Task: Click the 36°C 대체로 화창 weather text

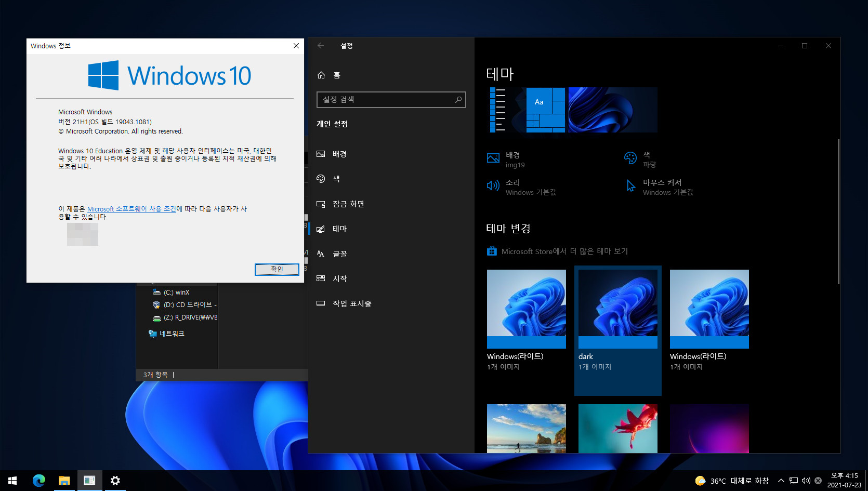Action: click(x=739, y=481)
